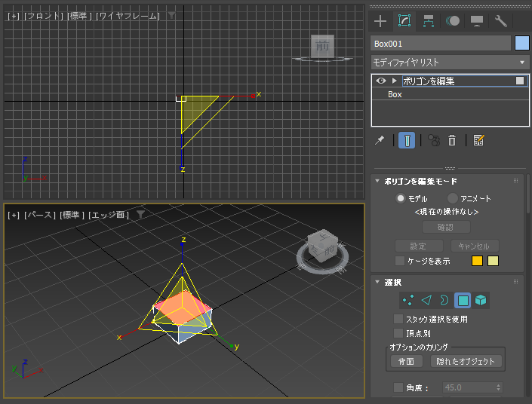Open the [ワイヤフレーム] shading menu

coord(128,16)
